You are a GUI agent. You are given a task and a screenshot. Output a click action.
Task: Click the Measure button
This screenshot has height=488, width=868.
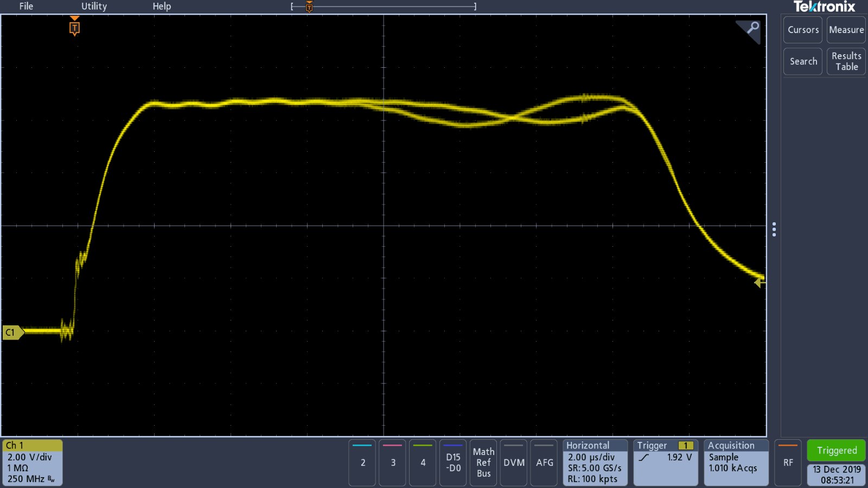846,30
